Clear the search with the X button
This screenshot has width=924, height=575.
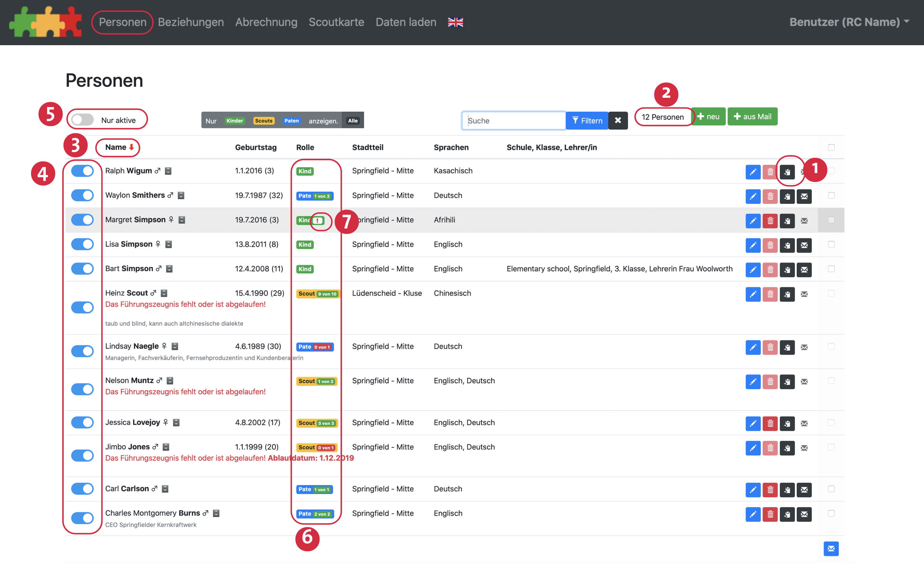618,121
